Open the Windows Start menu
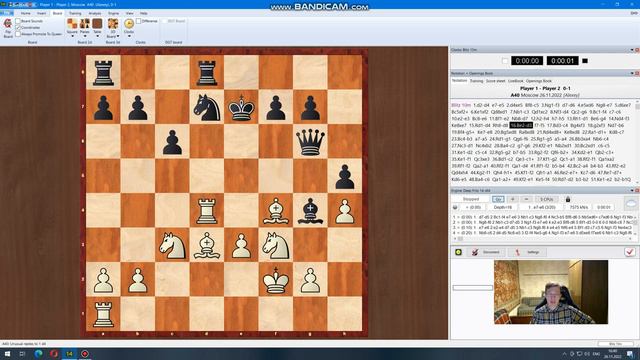640x360 pixels. pyautogui.click(x=7, y=354)
